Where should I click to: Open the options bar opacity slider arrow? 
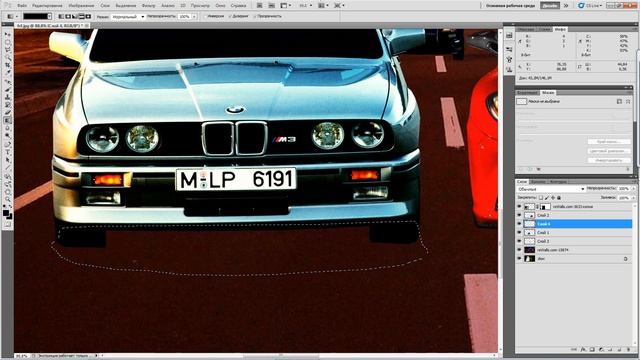tap(194, 17)
